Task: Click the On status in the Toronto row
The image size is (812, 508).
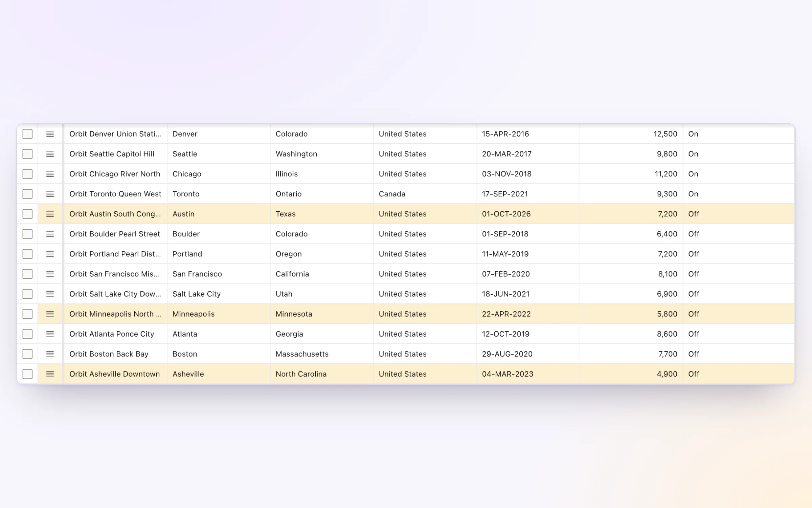Action: 693,194
